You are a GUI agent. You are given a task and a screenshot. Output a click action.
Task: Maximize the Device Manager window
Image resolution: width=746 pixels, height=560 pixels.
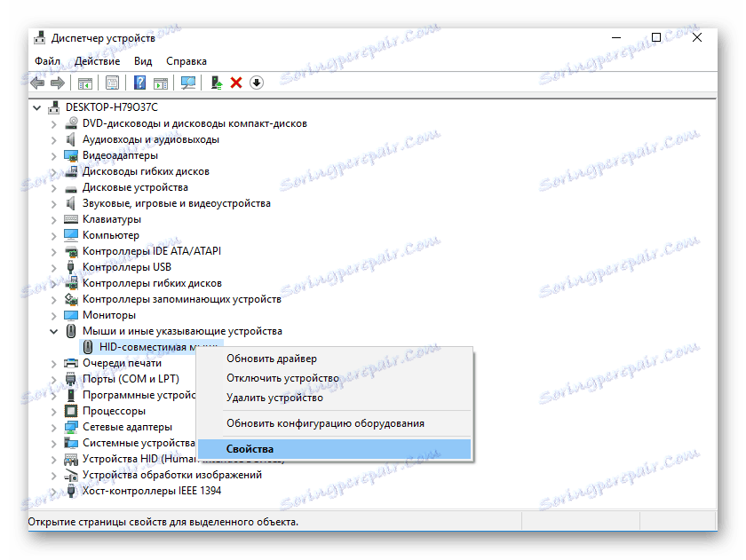pyautogui.click(x=656, y=37)
